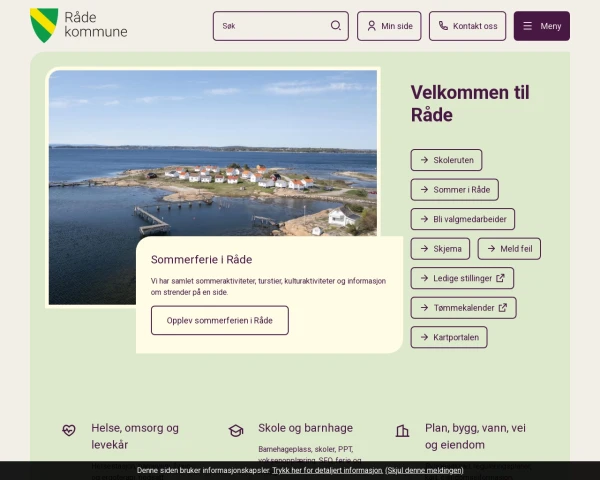Click Trykk her for detaljert informasjon link
600x480 pixels.
(x=327, y=470)
